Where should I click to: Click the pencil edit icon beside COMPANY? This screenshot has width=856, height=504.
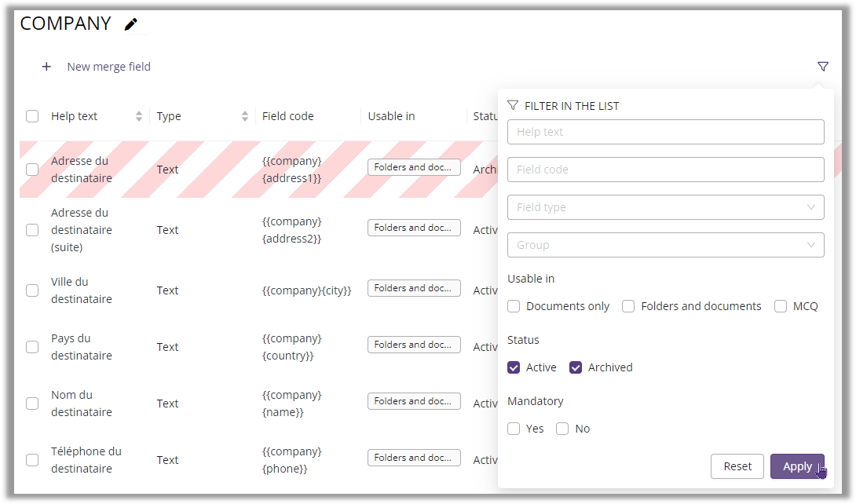131,24
